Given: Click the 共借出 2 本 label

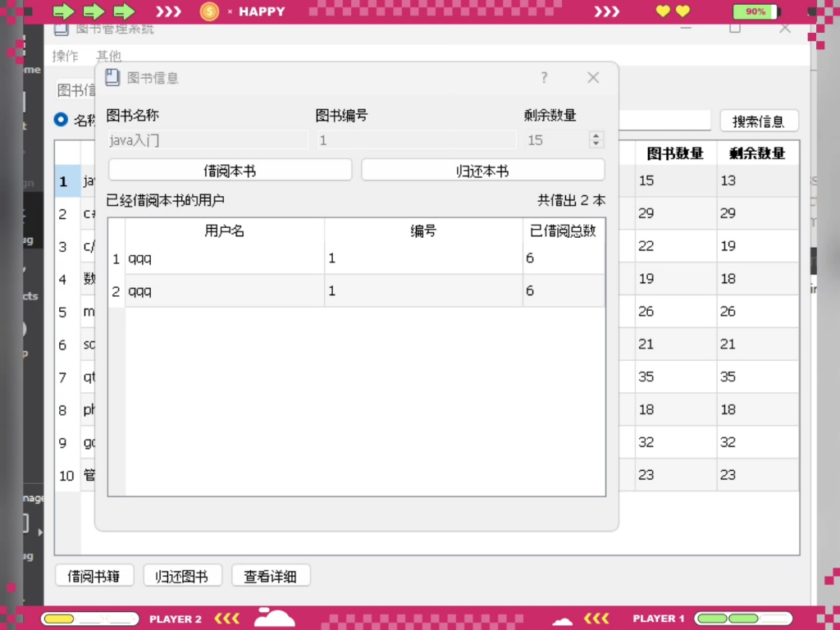Looking at the screenshot, I should point(571,200).
